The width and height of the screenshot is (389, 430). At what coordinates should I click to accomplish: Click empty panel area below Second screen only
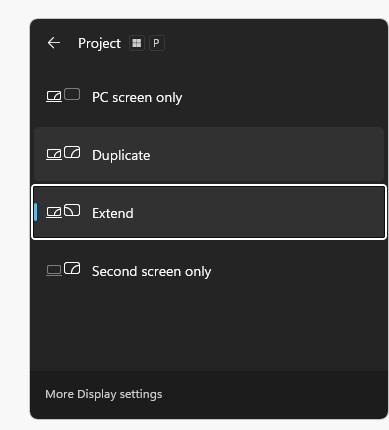click(209, 335)
